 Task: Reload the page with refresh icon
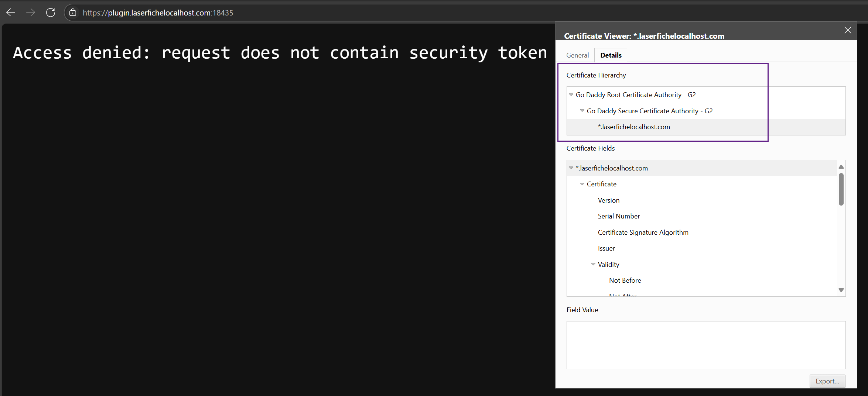coord(51,13)
